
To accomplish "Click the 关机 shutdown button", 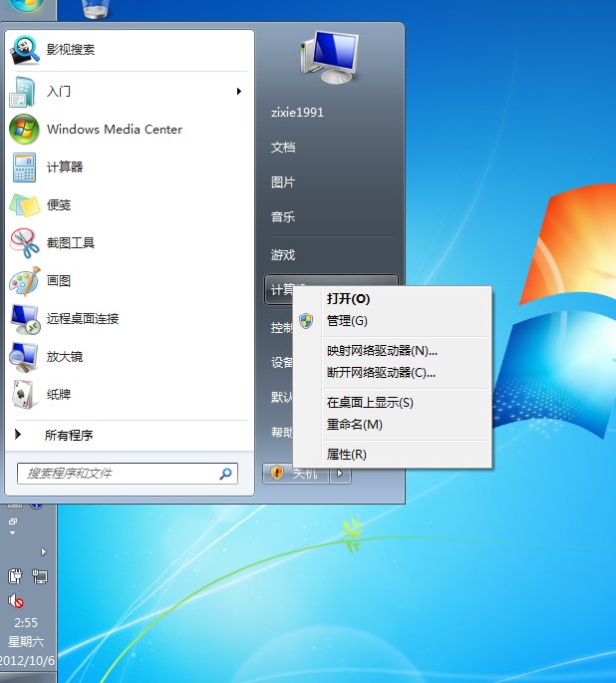I will 296,473.
